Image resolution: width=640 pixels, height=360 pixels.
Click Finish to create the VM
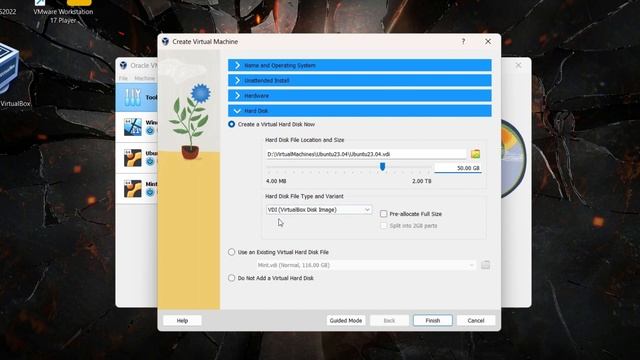click(x=433, y=320)
